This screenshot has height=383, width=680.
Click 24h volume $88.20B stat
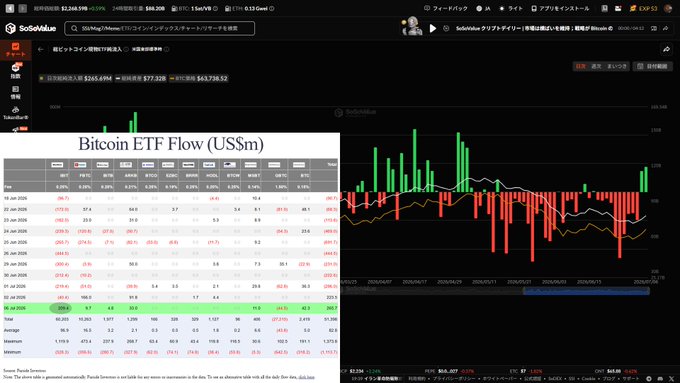click(138, 8)
